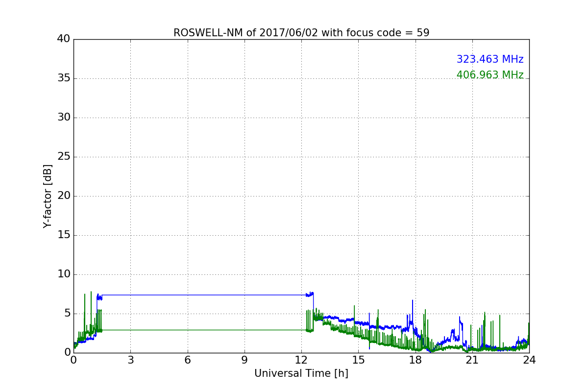This screenshot has height=392, width=588.
Task: Click the Universal Time [h] axis label
Action: point(301,373)
